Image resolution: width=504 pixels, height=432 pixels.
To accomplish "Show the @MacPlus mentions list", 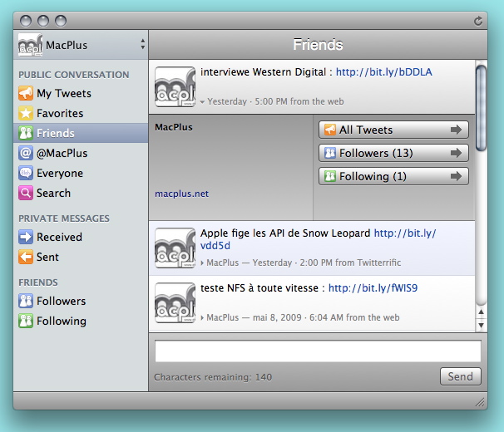I will [81, 153].
